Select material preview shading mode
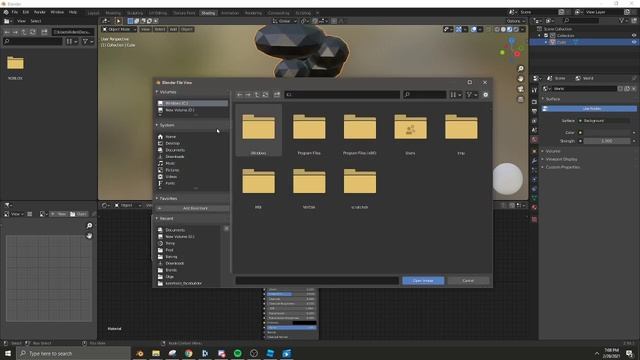640x360 pixels. (x=510, y=29)
